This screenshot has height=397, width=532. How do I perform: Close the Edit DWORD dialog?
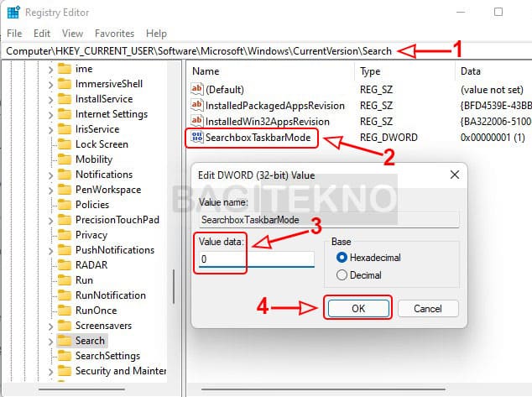point(455,175)
